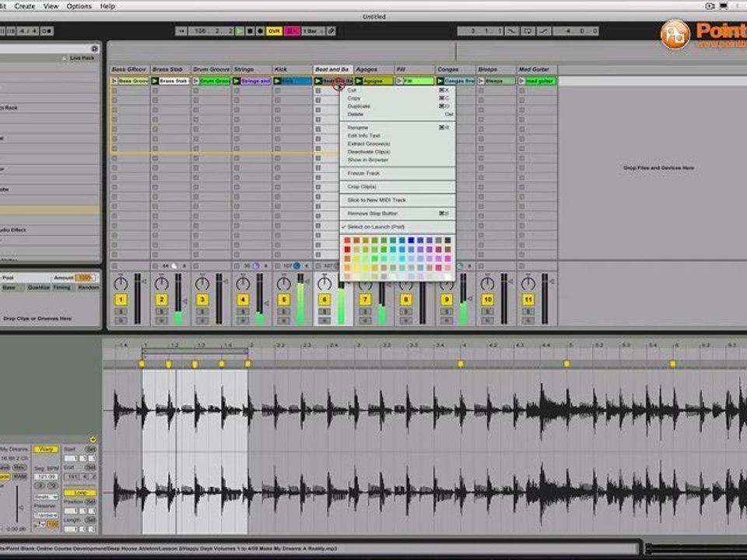The width and height of the screenshot is (747, 560).
Task: Launch the Strings clip
Action: pos(237,81)
